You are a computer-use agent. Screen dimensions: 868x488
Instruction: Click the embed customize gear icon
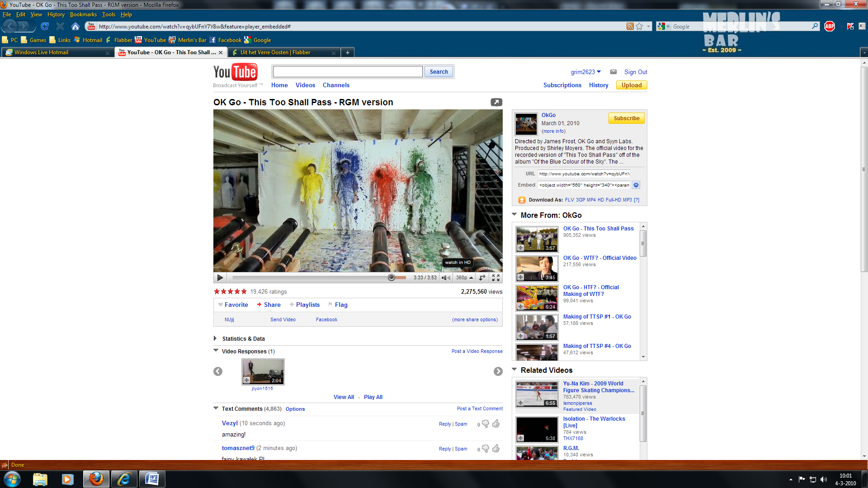(x=636, y=185)
